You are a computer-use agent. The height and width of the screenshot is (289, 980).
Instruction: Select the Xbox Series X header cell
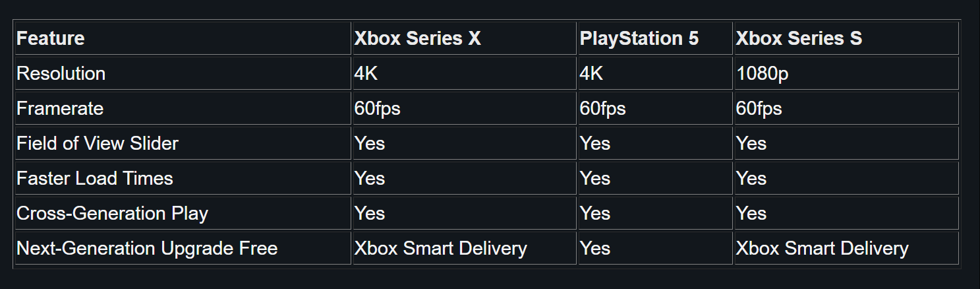tap(418, 38)
